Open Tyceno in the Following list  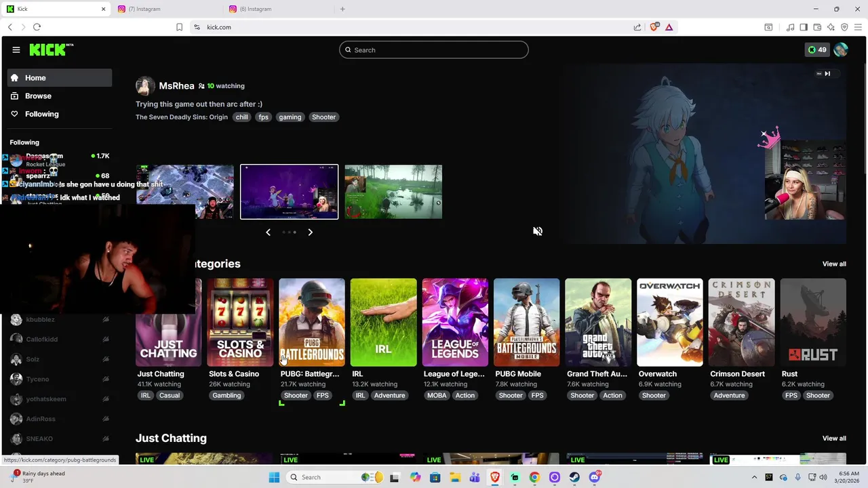(60, 380)
